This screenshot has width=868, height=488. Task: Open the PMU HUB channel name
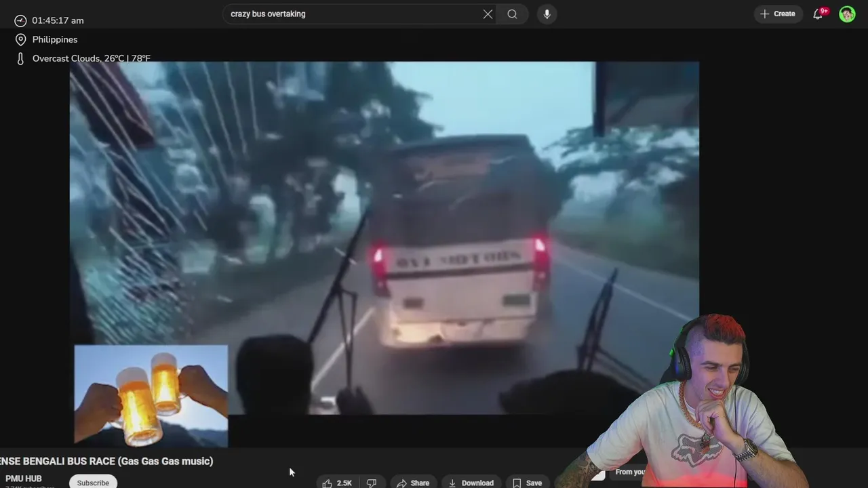point(24,479)
